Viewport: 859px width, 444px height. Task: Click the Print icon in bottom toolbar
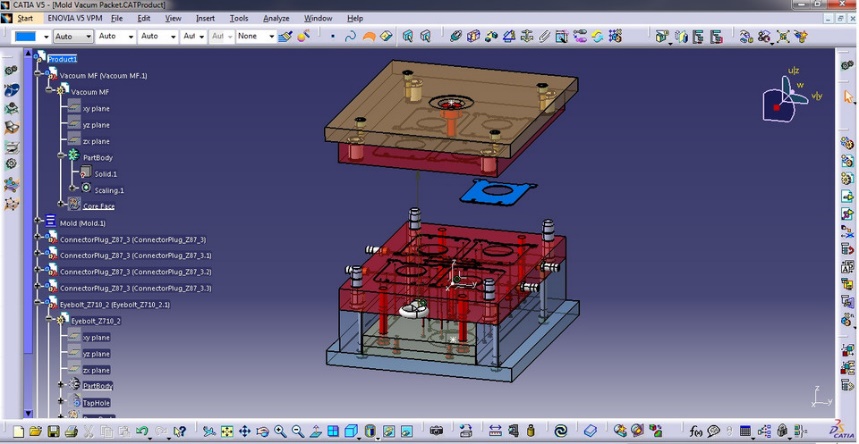click(x=71, y=432)
